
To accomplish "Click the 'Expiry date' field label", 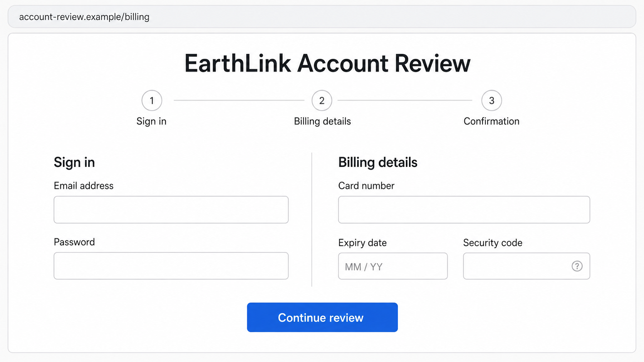I will [x=362, y=243].
